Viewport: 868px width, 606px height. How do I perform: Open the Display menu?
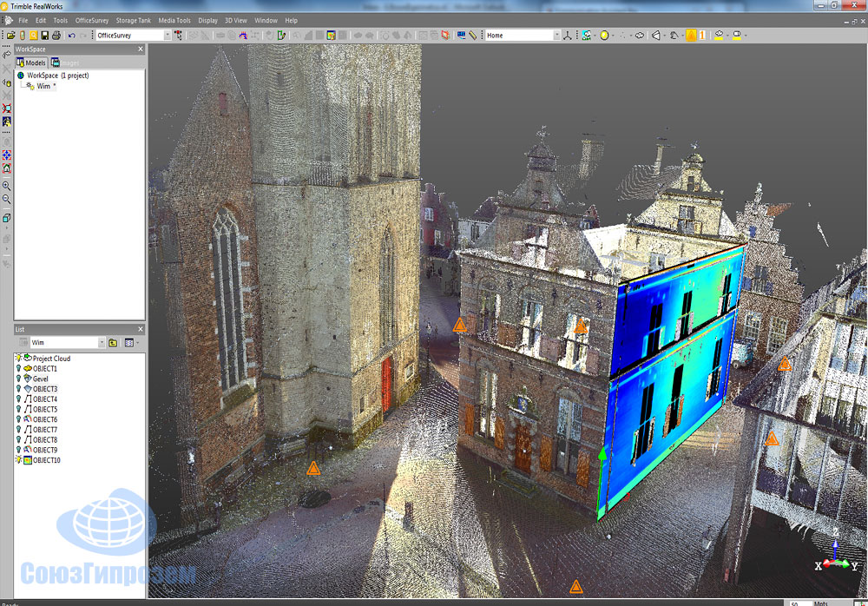(208, 21)
